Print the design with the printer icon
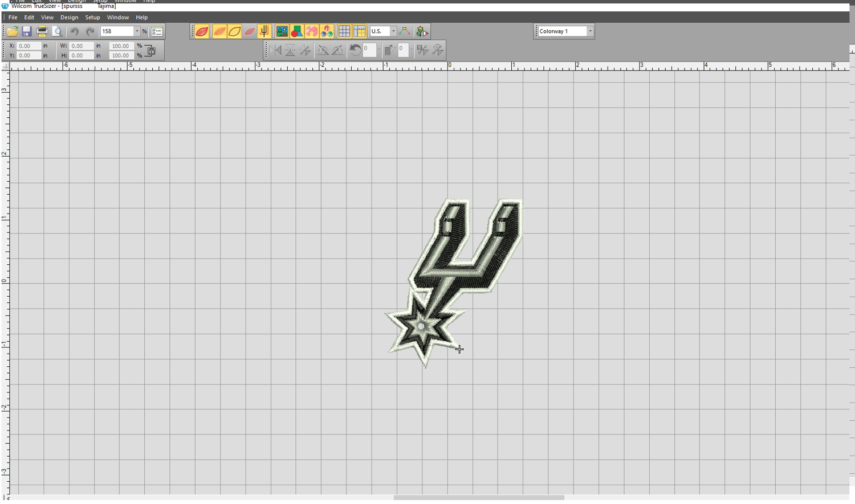Image resolution: width=855 pixels, height=504 pixels. coord(42,31)
